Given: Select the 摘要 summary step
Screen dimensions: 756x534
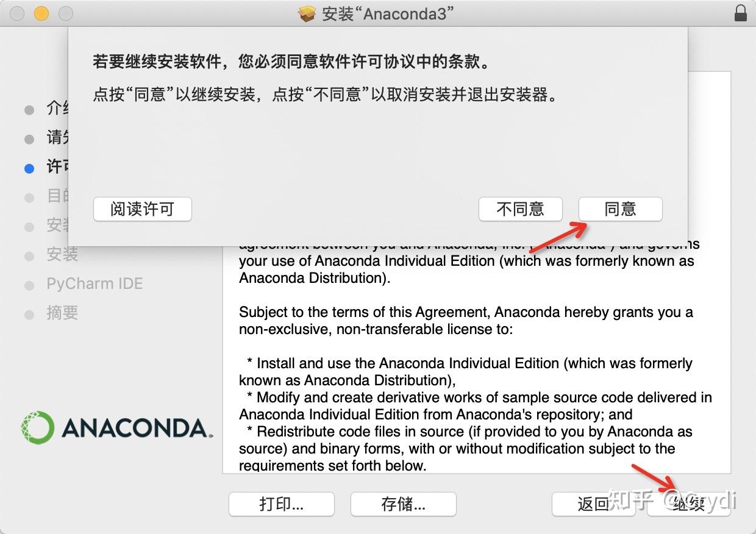Looking at the screenshot, I should coord(62,313).
